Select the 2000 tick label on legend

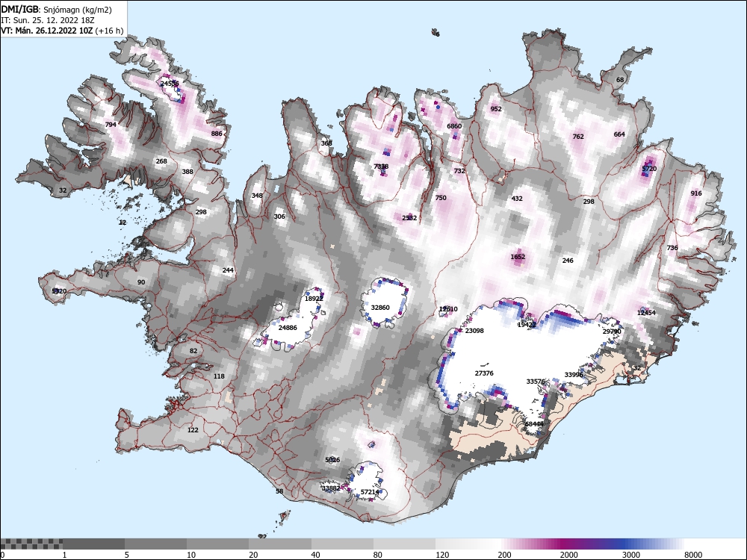coord(568,555)
